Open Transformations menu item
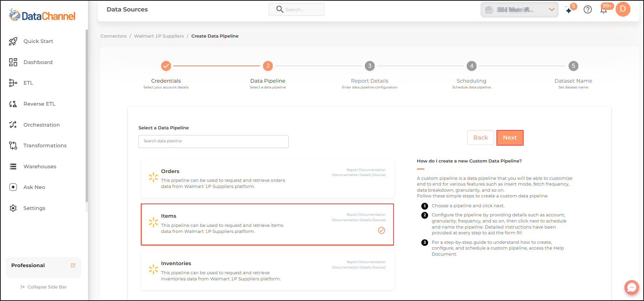 click(45, 146)
